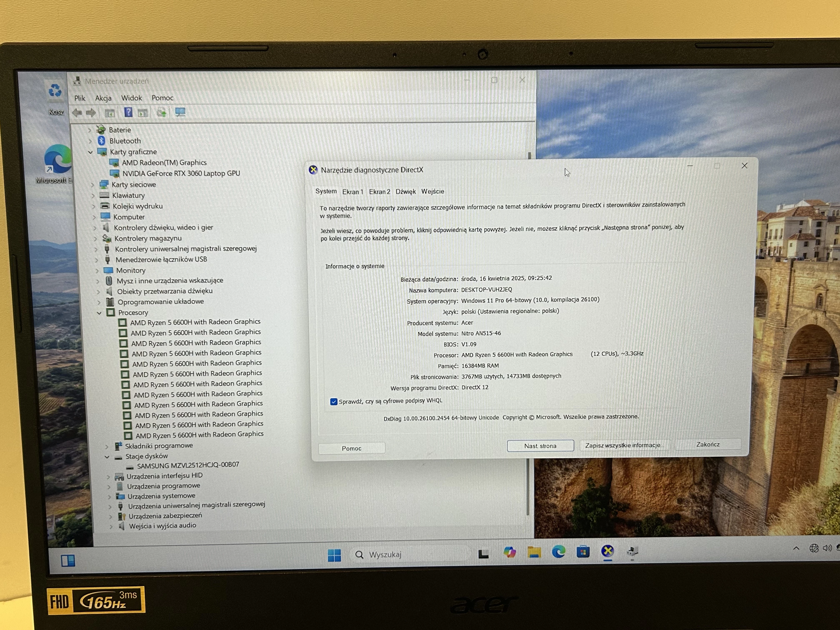
Task: Open Microsoft Edge from the taskbar
Action: tap(559, 551)
